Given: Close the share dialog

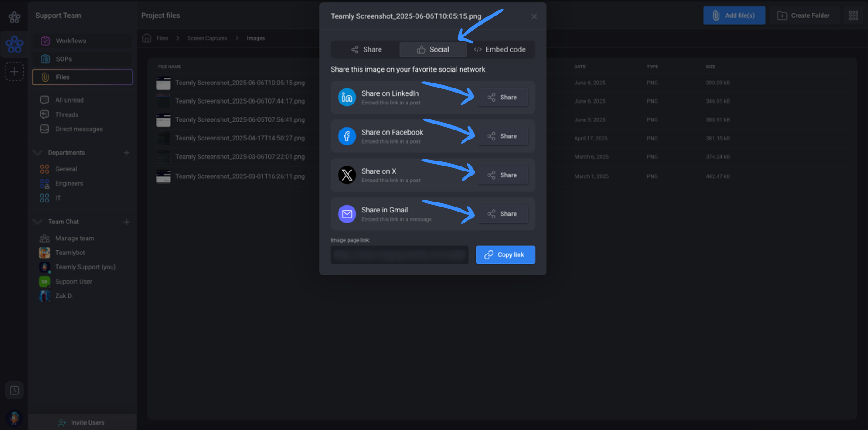Looking at the screenshot, I should coord(534,16).
